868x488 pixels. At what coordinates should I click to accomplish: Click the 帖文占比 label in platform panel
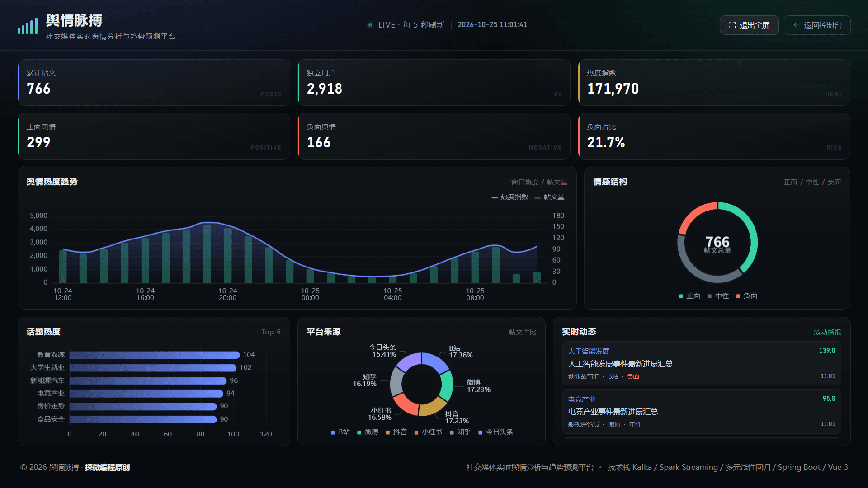(522, 332)
